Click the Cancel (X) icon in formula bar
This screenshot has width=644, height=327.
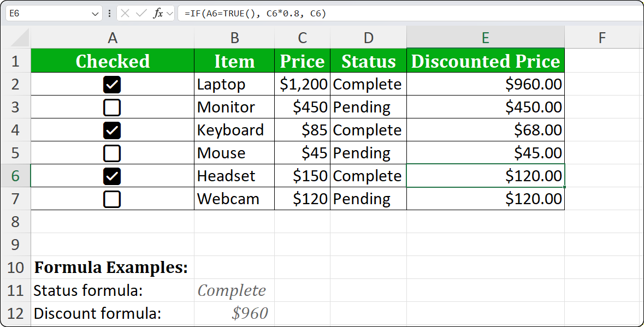click(125, 13)
